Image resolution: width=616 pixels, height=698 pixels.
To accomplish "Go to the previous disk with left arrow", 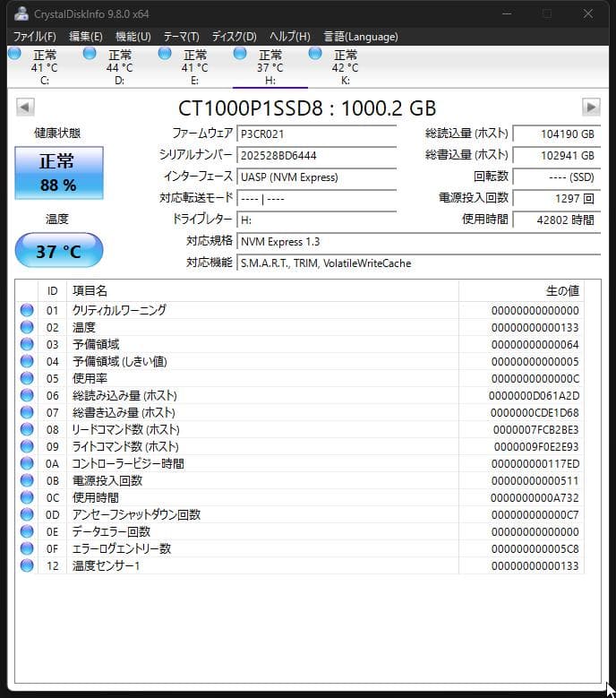I will (x=25, y=107).
